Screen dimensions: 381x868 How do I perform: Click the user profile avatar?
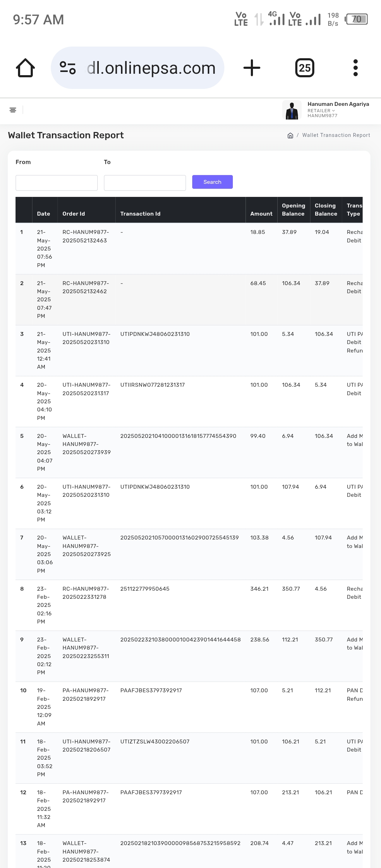(x=292, y=110)
